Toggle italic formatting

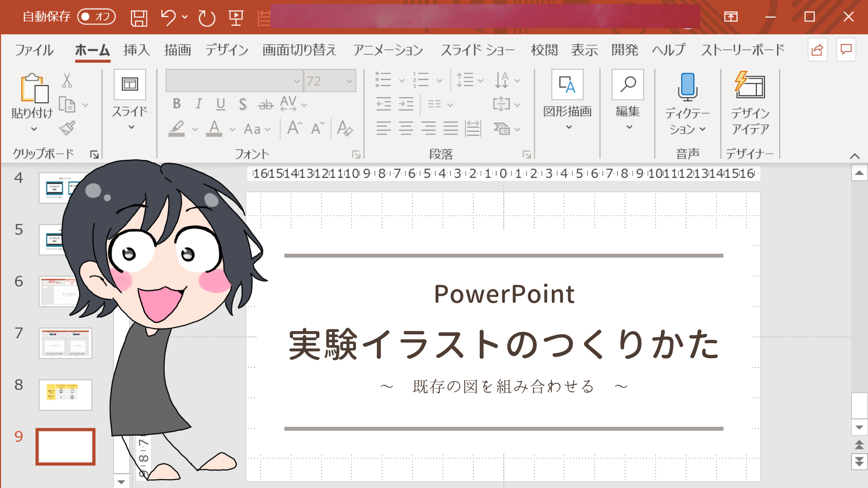199,104
